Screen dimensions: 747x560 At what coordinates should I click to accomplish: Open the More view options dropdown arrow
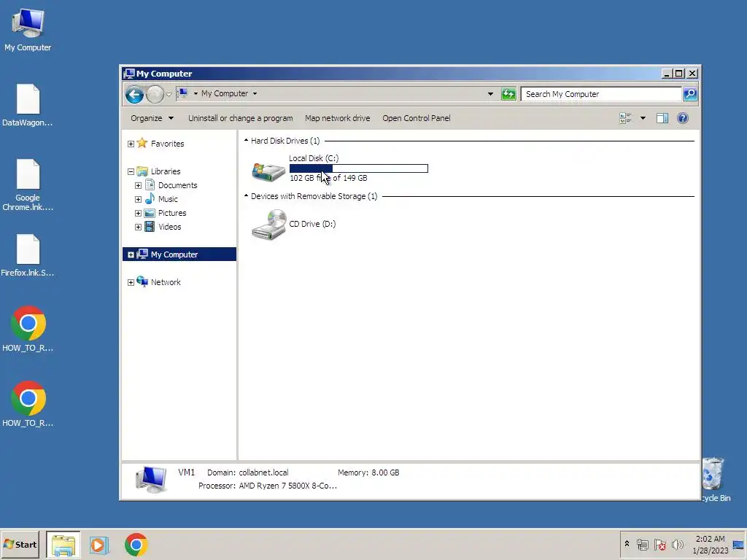(643, 118)
